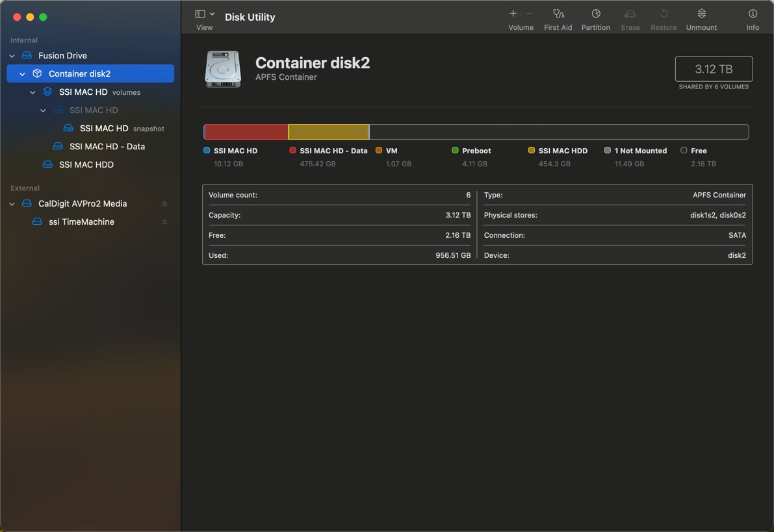774x532 pixels.
Task: Click the Remove Volume minus icon
Action: point(529,14)
